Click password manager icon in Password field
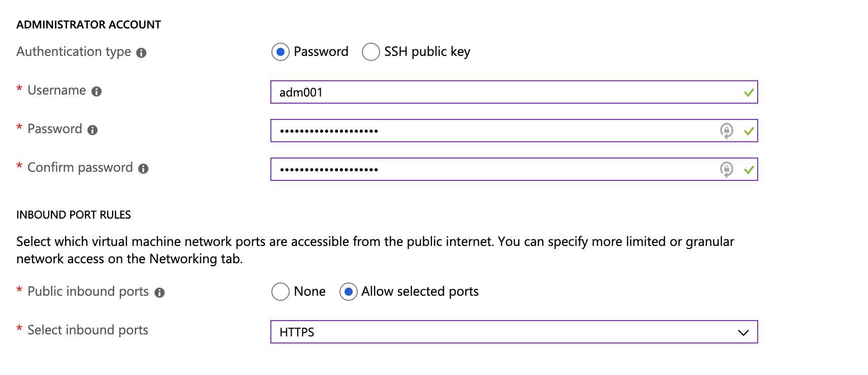The height and width of the screenshot is (375, 868). [727, 131]
